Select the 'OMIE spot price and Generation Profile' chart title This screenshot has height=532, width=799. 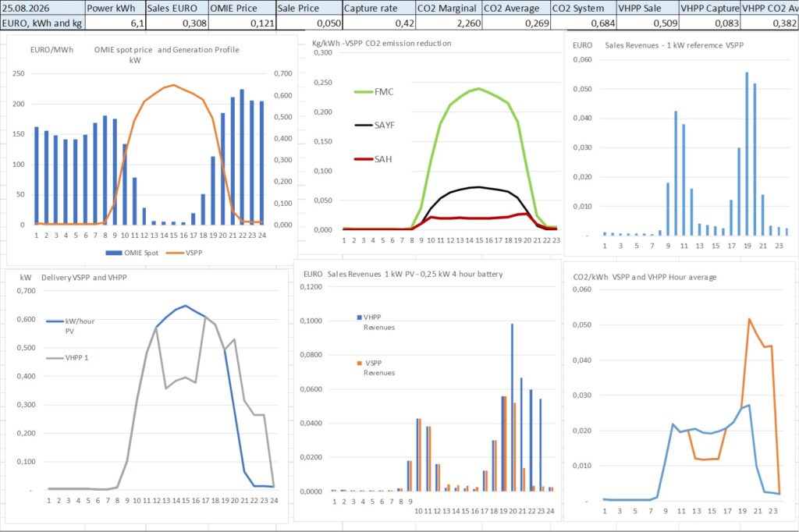pos(167,49)
